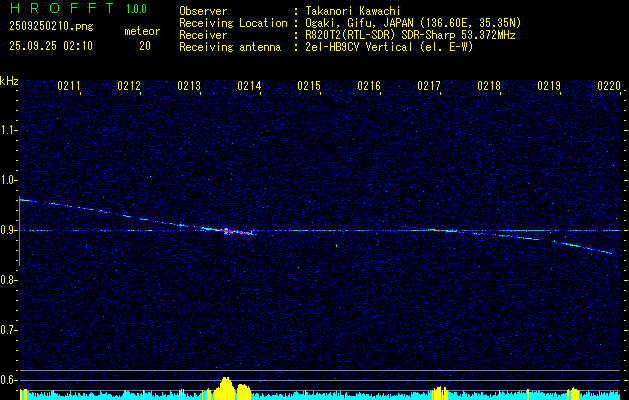Click the Receiving antenna label

coord(230,47)
